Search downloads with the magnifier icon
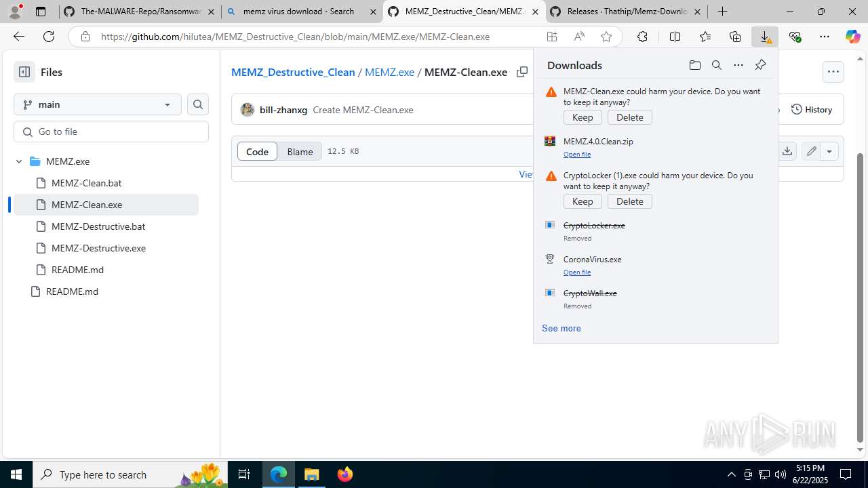The height and width of the screenshot is (488, 868). (x=716, y=65)
